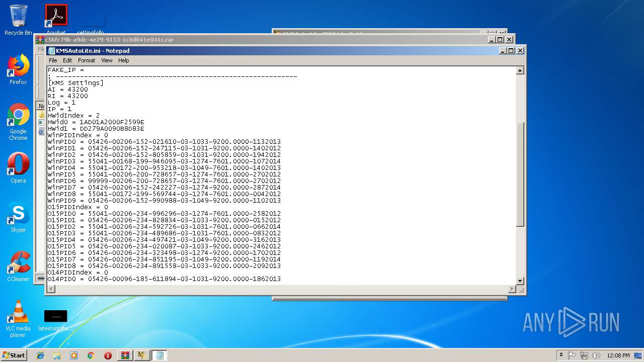Maximize the KMSAutoLite.ini Notepad window
This screenshot has width=644, height=362.
[511, 51]
